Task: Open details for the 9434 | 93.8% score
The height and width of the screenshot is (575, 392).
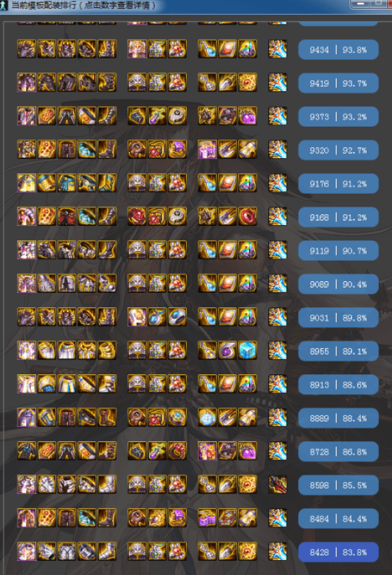Action: [338, 49]
